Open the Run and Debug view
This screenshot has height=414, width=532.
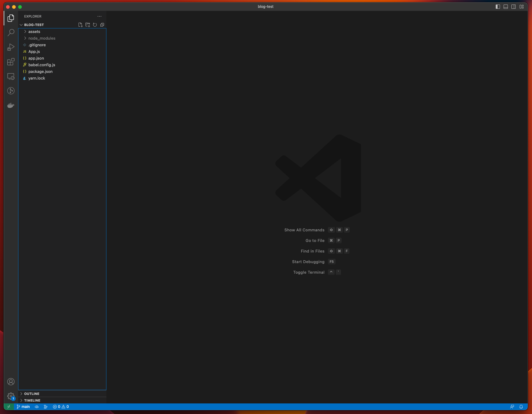click(x=11, y=47)
